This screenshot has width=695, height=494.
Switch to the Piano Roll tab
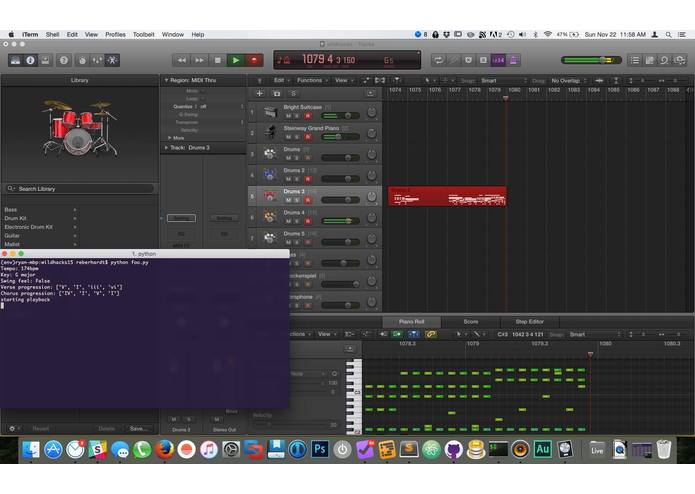(x=411, y=322)
